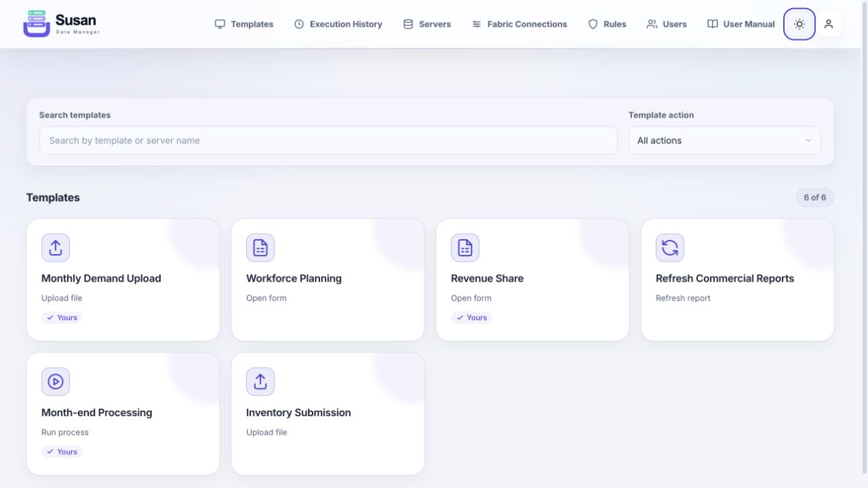Focus the Search templates input field

328,140
